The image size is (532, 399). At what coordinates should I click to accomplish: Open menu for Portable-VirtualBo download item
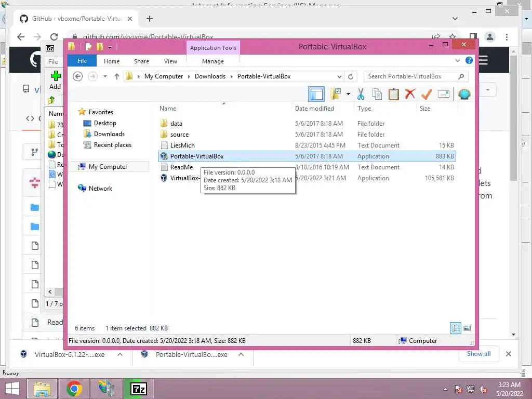241,354
